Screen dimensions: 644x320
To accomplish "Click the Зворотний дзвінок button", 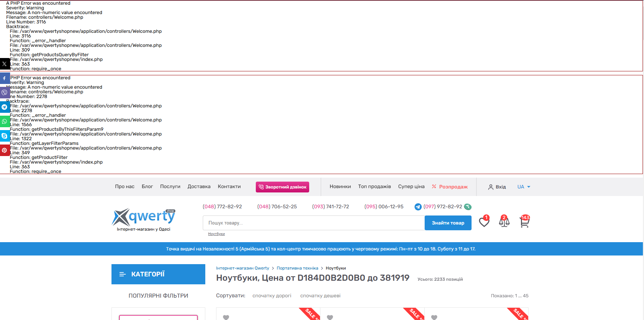I will [282, 187].
